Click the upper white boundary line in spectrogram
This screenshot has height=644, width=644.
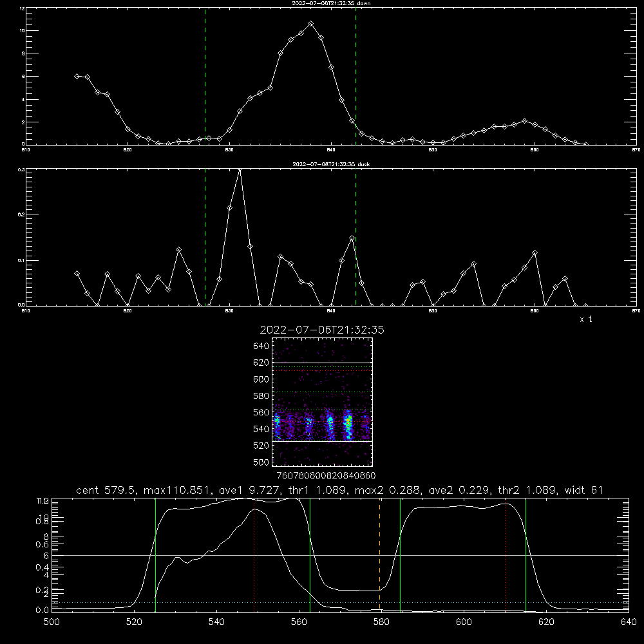[x=323, y=363]
